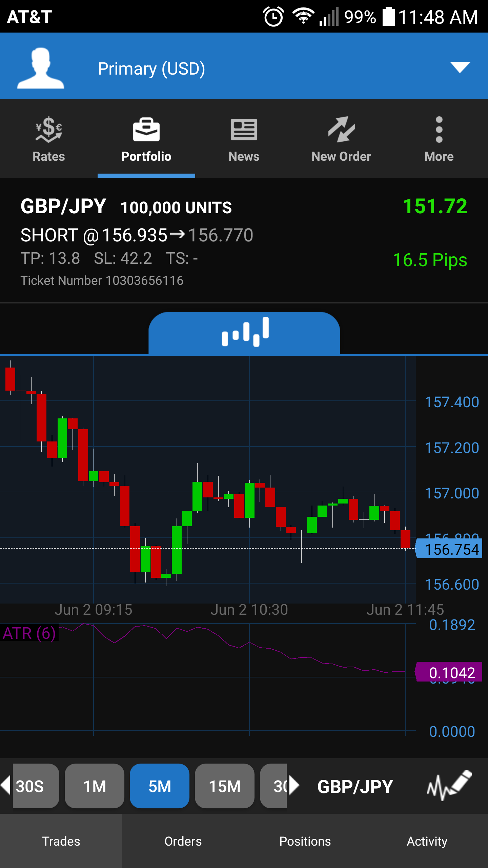Select the 5M timeframe button

[160, 786]
